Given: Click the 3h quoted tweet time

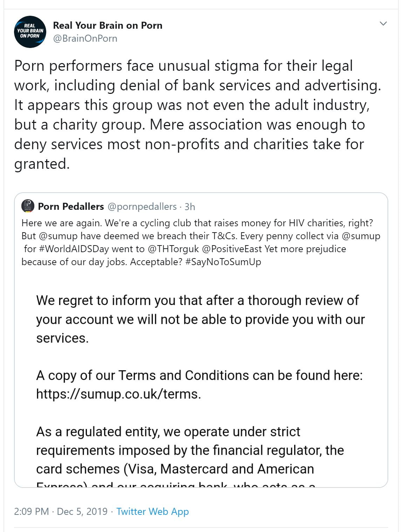Looking at the screenshot, I should coord(190,207).
